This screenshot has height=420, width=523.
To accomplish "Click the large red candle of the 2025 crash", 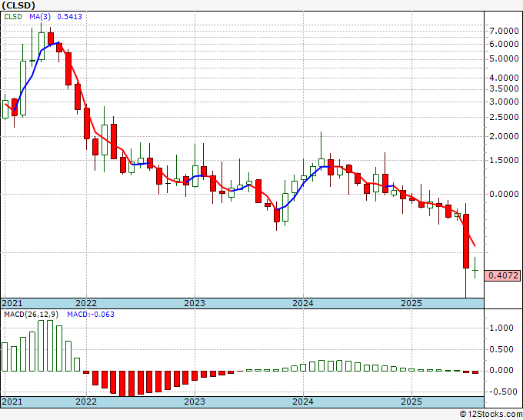I will (466, 242).
